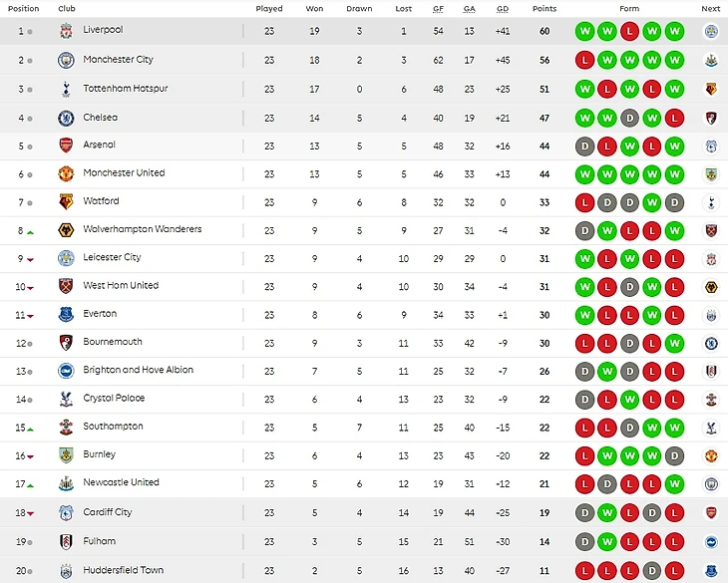
Task: Open the Brighton and Hove Albion link
Action: click(139, 370)
